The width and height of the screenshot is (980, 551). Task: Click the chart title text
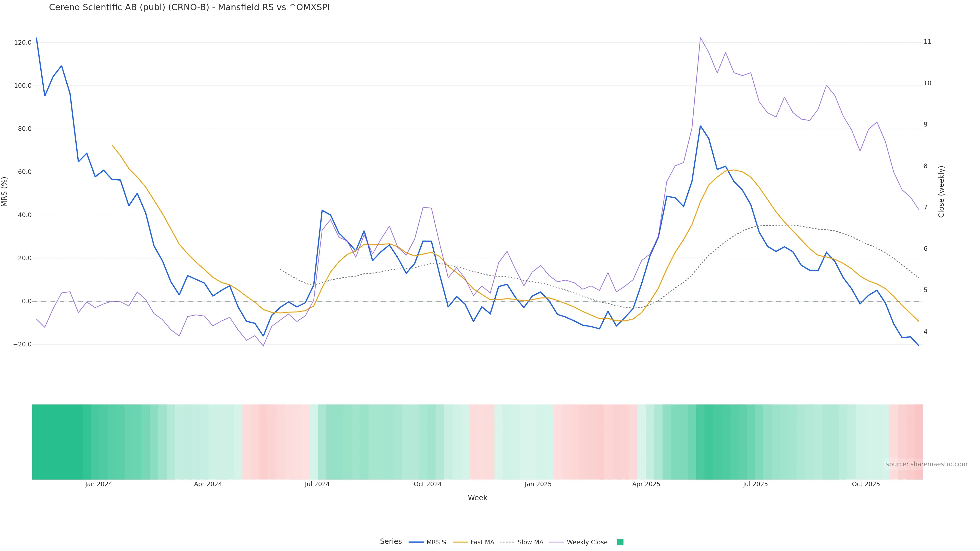189,7
